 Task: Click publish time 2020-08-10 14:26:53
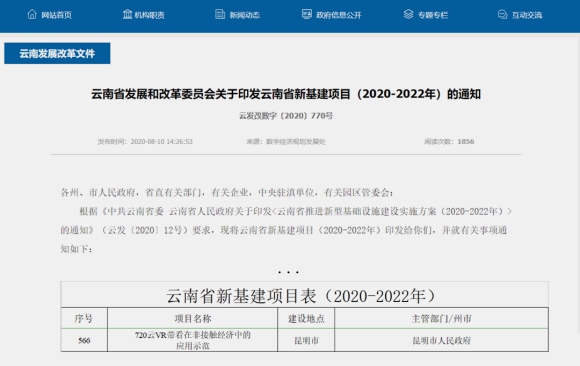pos(162,141)
